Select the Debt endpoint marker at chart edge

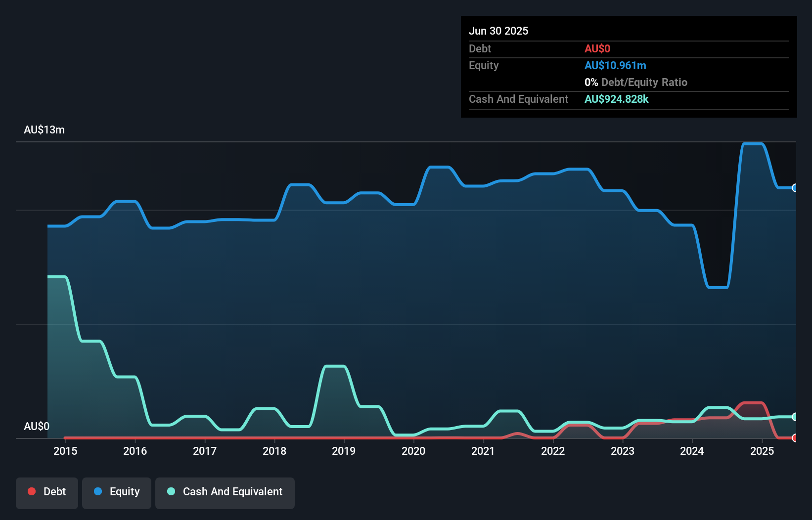(795, 438)
